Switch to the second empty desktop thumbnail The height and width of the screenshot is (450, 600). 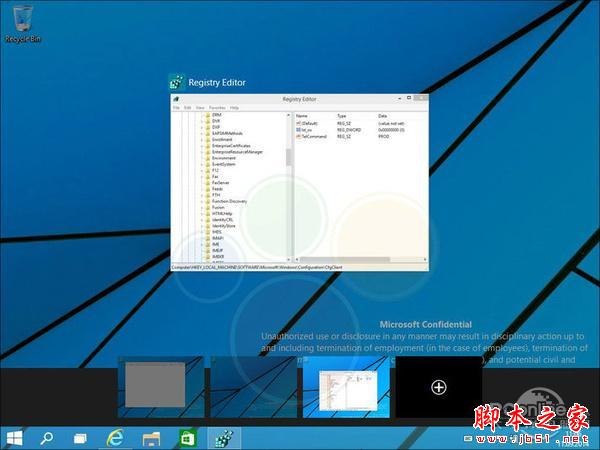tap(253, 386)
